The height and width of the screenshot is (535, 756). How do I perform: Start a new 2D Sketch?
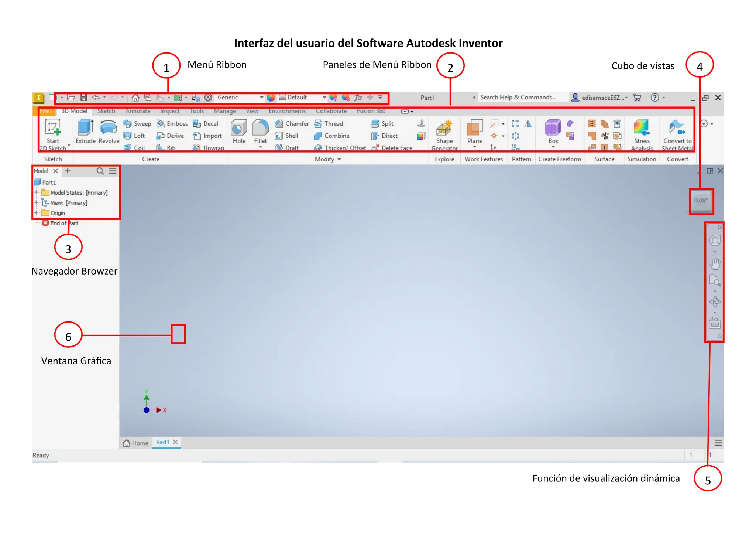pos(53,134)
